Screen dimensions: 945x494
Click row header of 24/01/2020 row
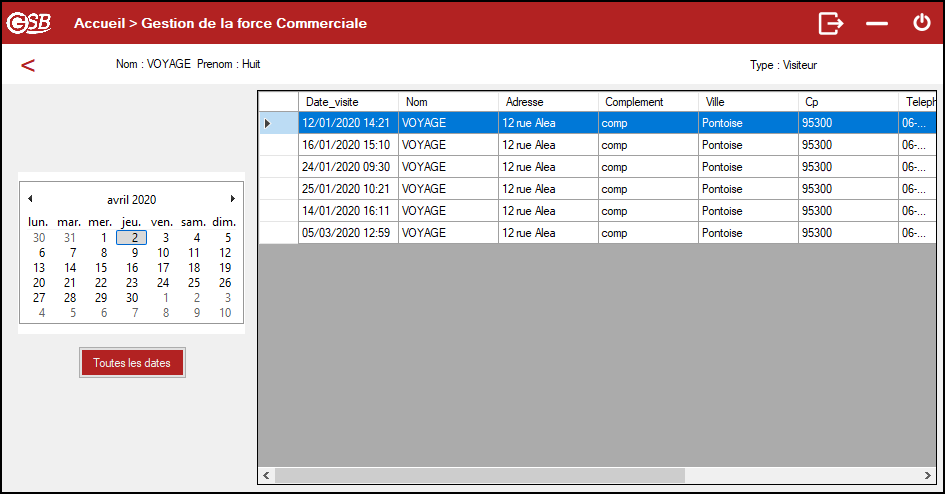point(278,167)
